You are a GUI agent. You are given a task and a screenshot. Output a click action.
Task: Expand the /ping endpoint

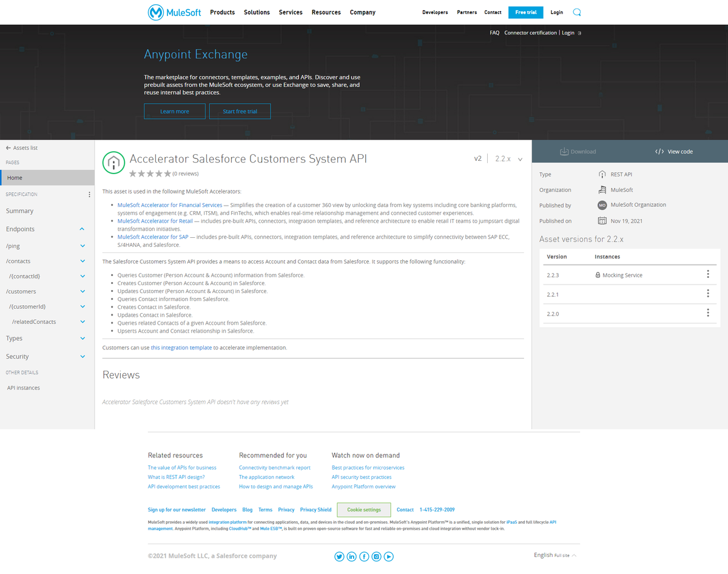pyautogui.click(x=83, y=246)
